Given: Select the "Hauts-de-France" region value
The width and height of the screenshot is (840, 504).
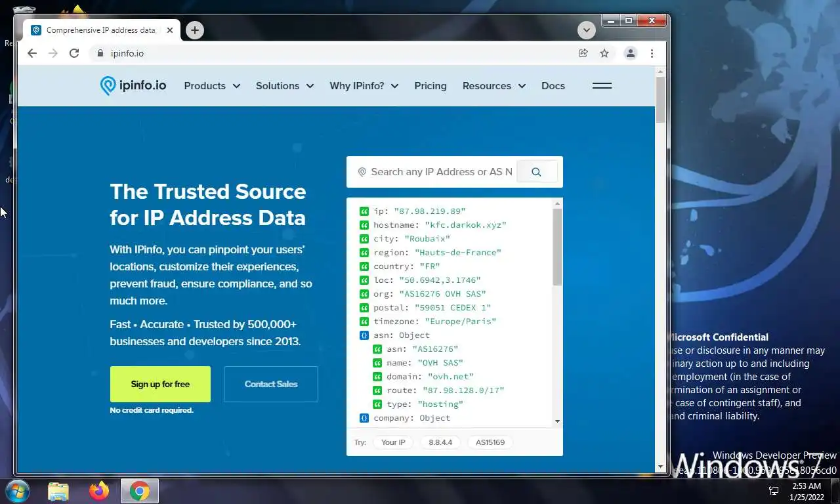Looking at the screenshot, I should point(458,253).
